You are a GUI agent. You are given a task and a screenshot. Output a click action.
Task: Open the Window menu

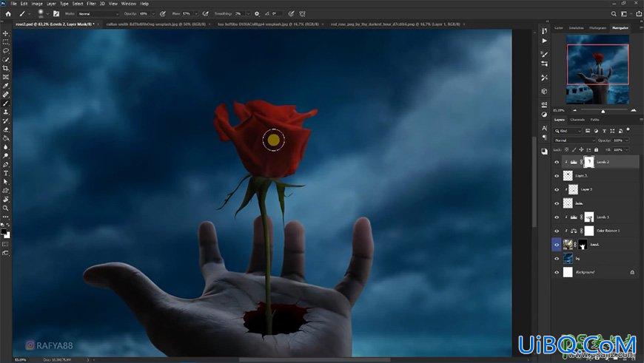[128, 3]
